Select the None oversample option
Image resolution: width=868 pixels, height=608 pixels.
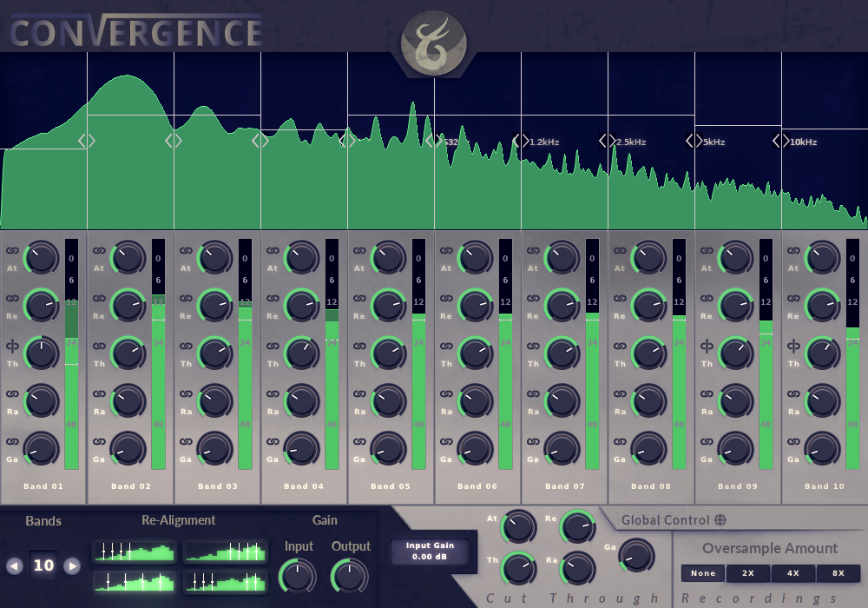click(703, 573)
